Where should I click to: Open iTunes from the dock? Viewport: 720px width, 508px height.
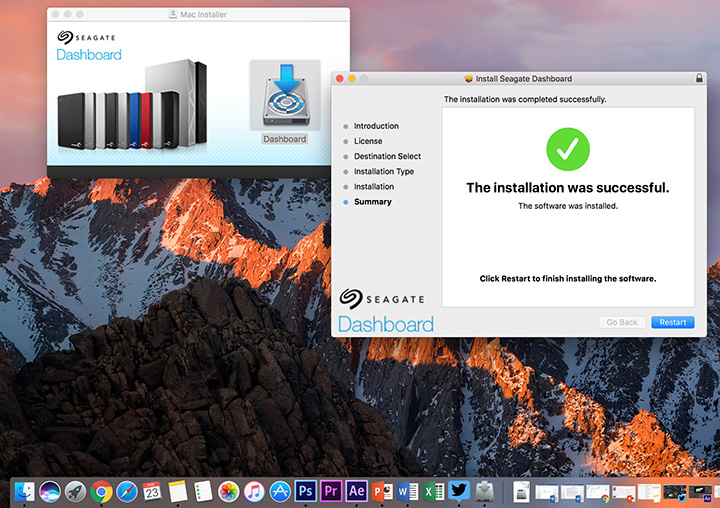pos(254,491)
